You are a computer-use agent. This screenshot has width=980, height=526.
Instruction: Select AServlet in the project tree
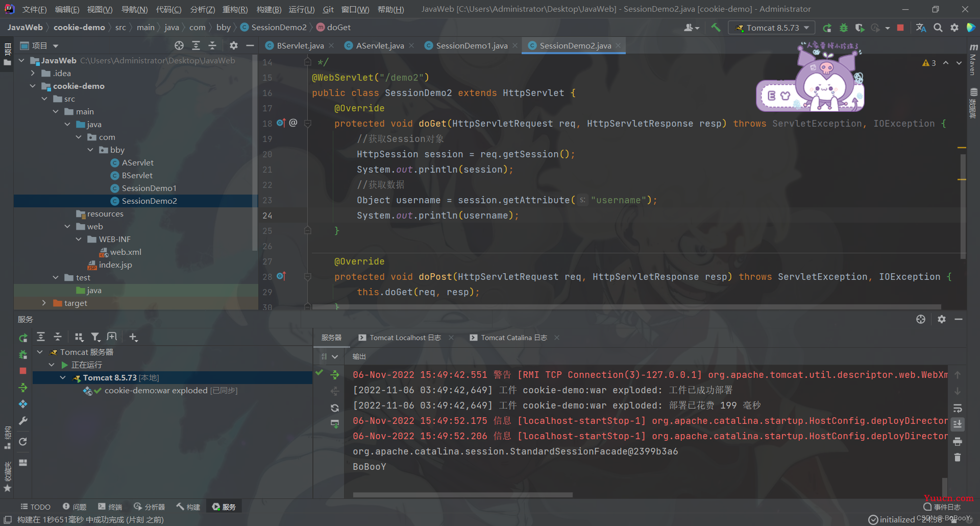tap(137, 162)
